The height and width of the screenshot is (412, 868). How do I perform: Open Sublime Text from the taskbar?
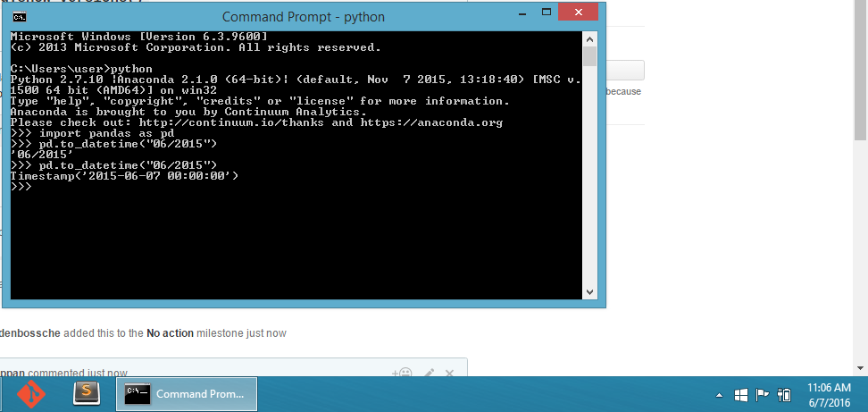[x=87, y=394]
